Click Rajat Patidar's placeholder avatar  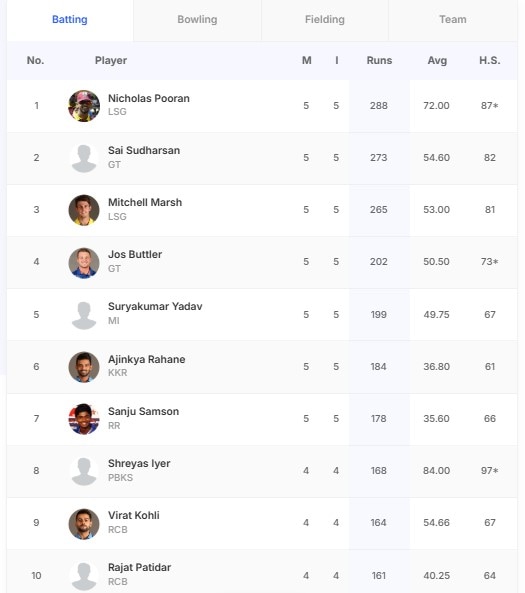[x=84, y=576]
